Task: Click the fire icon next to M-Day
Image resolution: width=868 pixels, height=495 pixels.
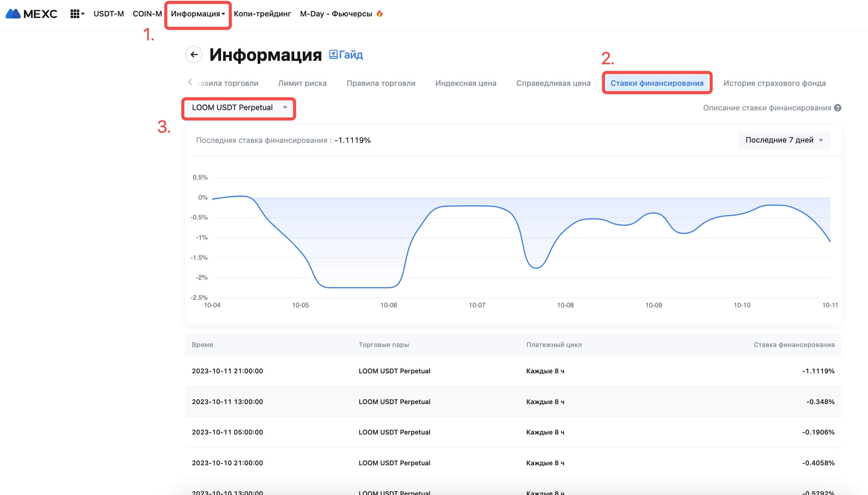Action: [379, 13]
